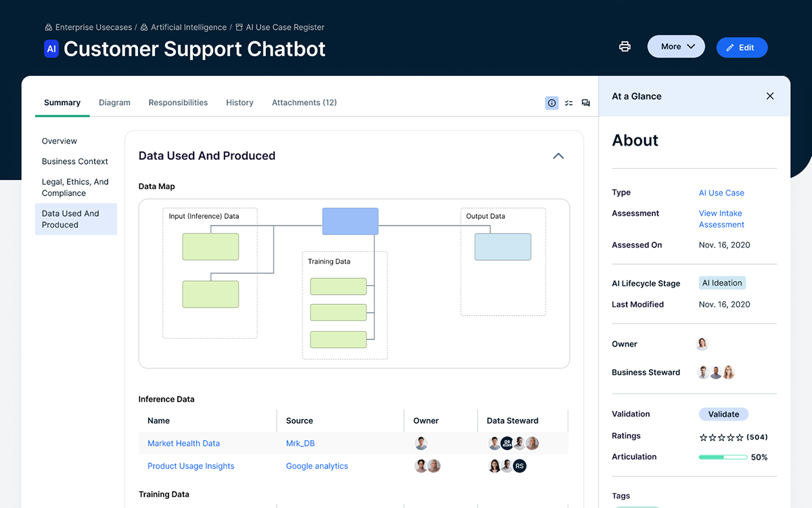Open the More dropdown menu
812x508 pixels.
pos(675,46)
